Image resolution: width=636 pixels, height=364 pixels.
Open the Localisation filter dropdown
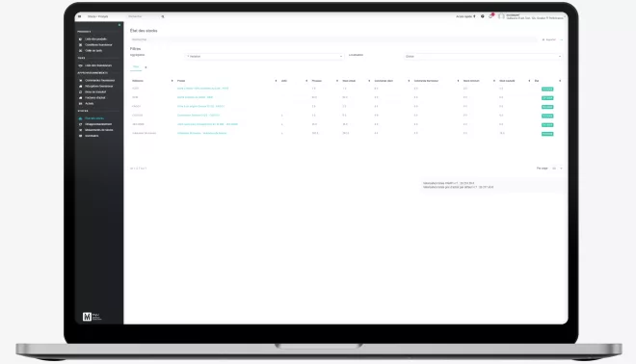(483, 57)
